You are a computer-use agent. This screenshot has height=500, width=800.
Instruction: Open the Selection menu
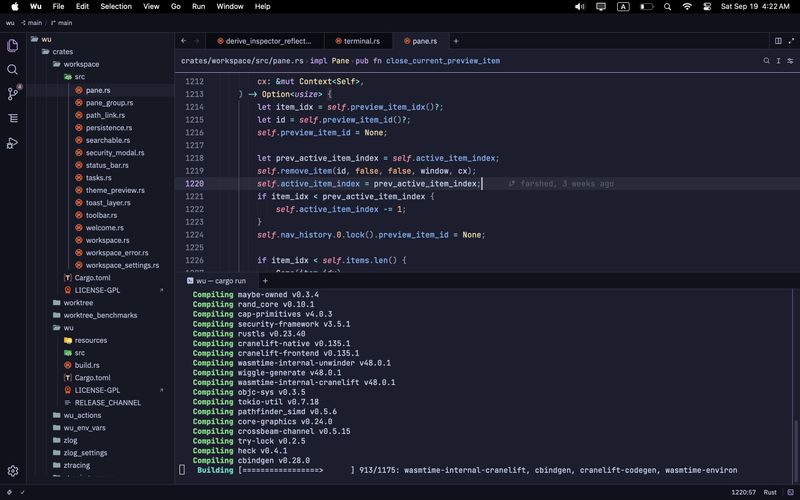coord(116,6)
